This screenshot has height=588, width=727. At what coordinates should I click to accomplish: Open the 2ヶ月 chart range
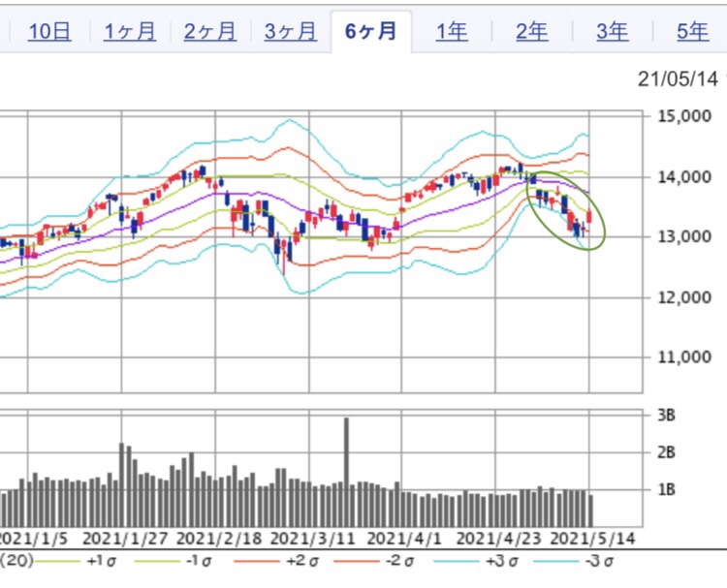(x=210, y=32)
